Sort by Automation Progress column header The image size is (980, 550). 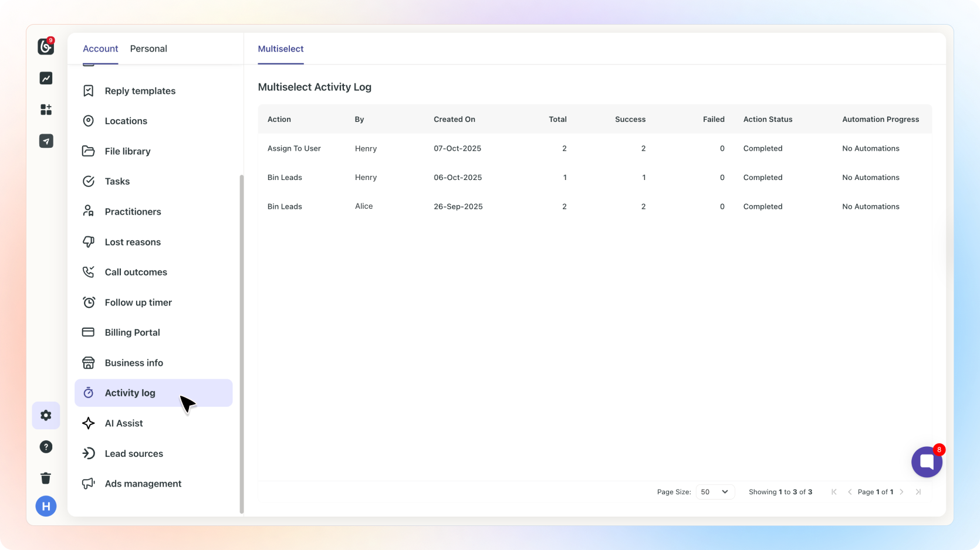(x=881, y=119)
